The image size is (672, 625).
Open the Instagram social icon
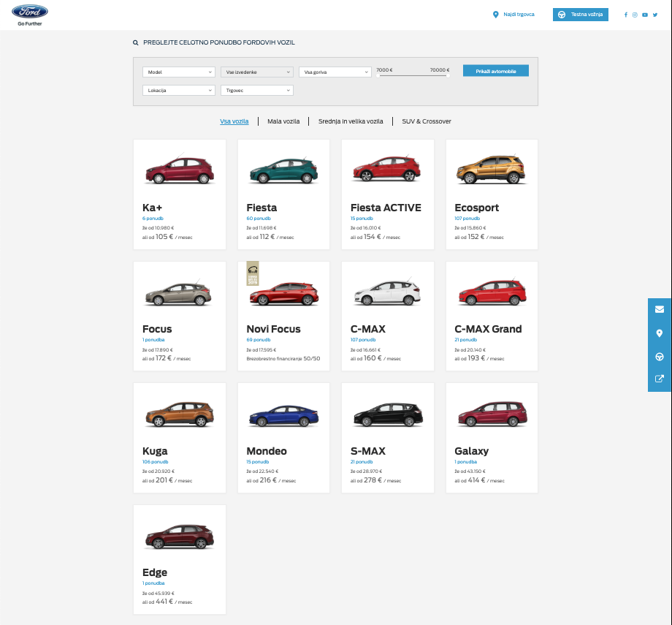635,15
